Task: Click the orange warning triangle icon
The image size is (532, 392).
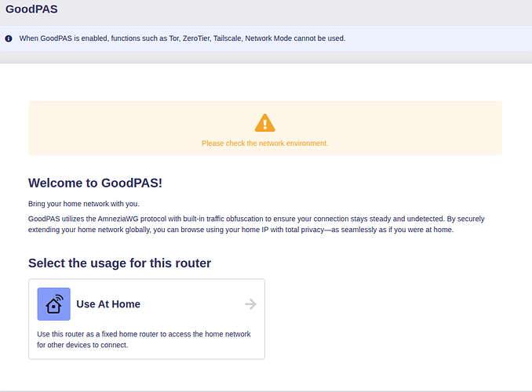Action: (265, 123)
